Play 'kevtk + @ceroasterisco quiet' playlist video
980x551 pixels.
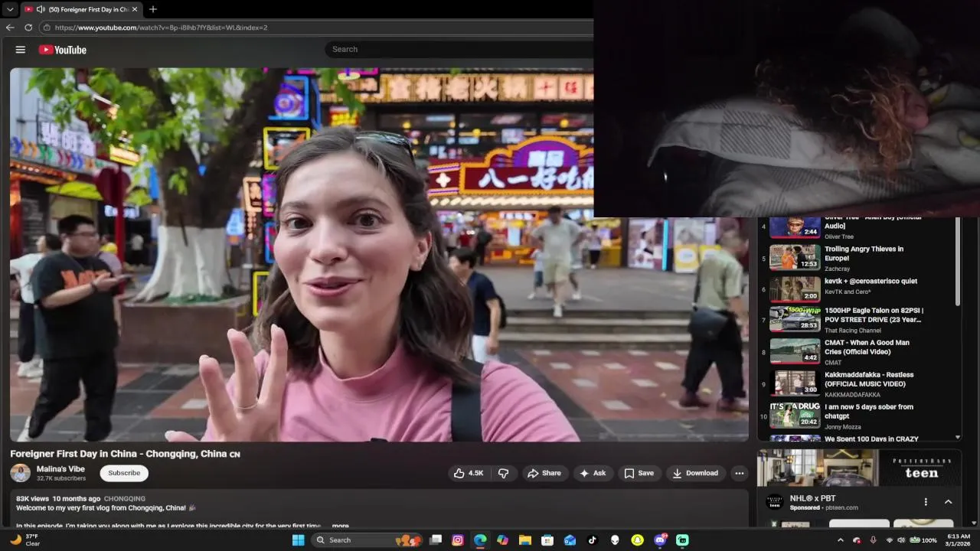857,290
